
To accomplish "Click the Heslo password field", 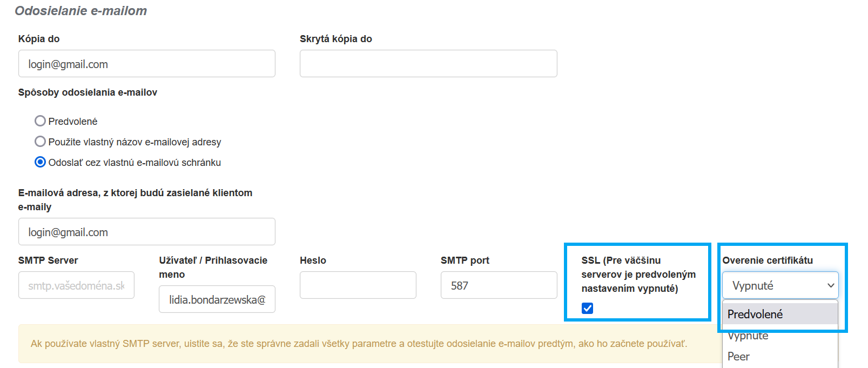I will [358, 285].
